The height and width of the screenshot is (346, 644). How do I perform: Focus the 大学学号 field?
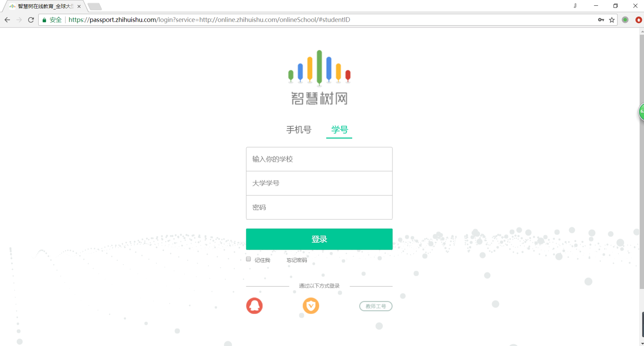point(319,183)
